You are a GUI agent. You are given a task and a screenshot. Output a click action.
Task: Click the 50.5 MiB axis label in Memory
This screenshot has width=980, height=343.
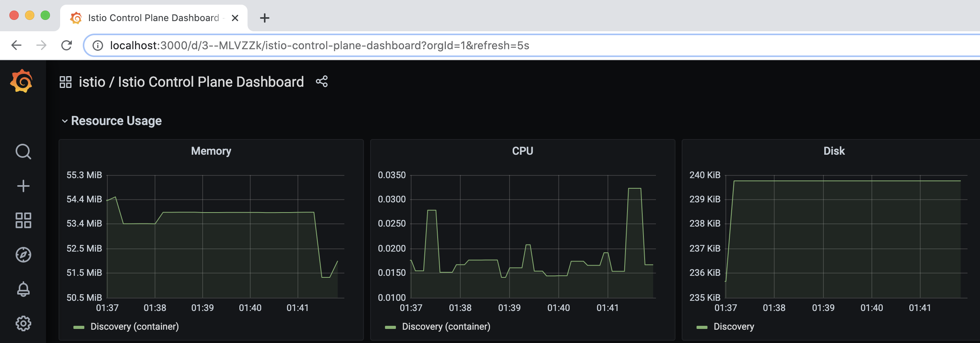coord(84,298)
